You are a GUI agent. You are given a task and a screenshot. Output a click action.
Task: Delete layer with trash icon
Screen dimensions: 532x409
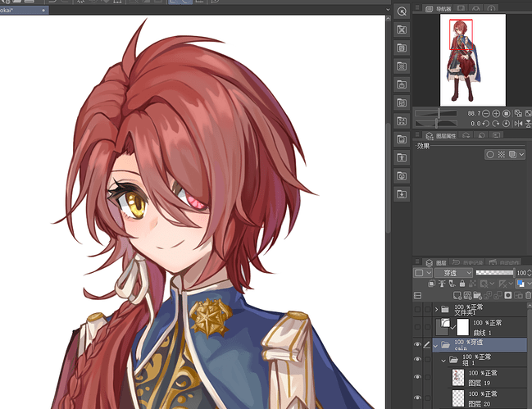click(528, 296)
